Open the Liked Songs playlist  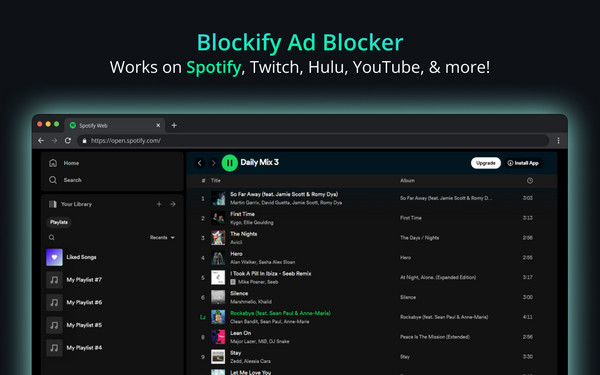(x=81, y=257)
